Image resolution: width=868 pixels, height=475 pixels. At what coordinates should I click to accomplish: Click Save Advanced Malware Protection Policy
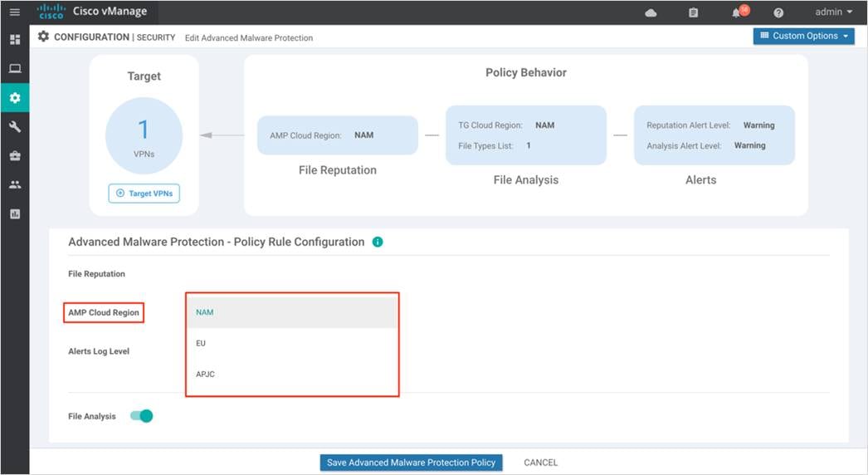[411, 463]
